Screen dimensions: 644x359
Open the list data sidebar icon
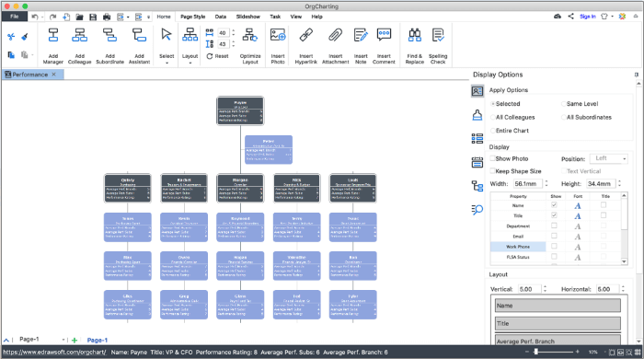pos(477,138)
